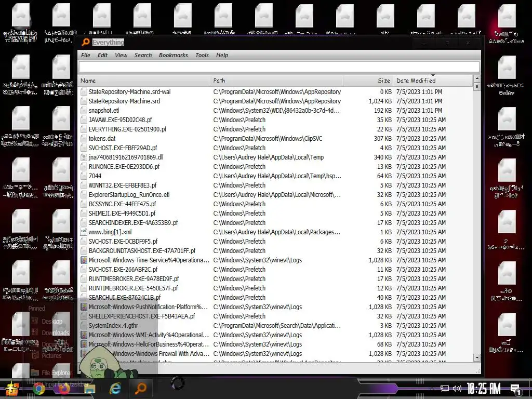Click the log icon for Microsoft-Windows-WMI-Activity%4Operational
This screenshot has width=532, height=399.
pos(84,335)
